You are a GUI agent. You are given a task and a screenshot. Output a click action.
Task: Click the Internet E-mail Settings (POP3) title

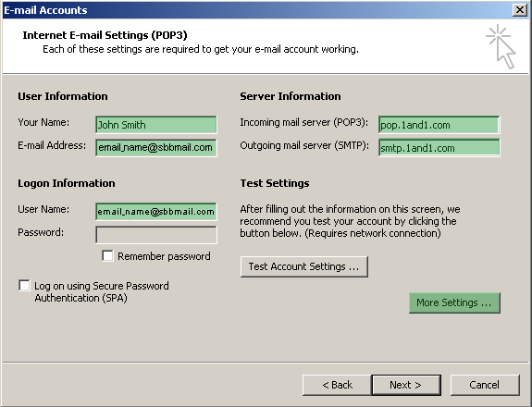click(x=105, y=35)
